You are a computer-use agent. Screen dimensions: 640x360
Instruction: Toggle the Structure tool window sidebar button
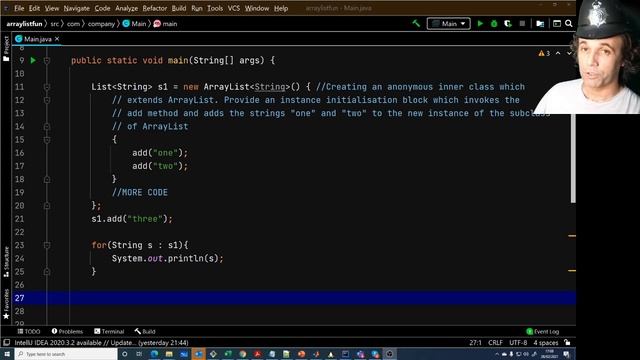6,262
